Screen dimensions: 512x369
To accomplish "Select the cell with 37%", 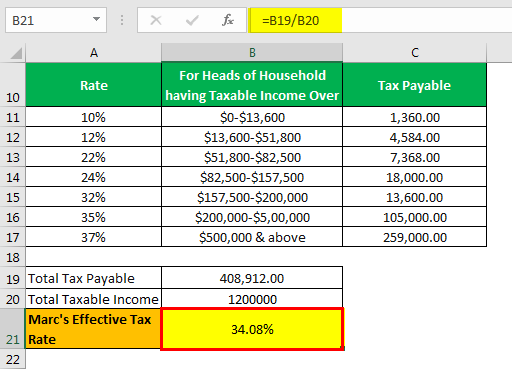I will click(x=94, y=237).
